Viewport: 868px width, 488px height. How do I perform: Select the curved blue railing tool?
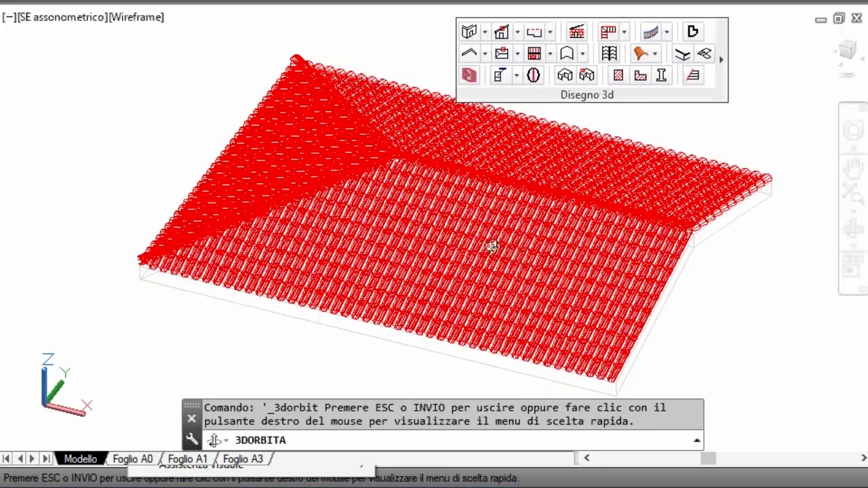650,32
